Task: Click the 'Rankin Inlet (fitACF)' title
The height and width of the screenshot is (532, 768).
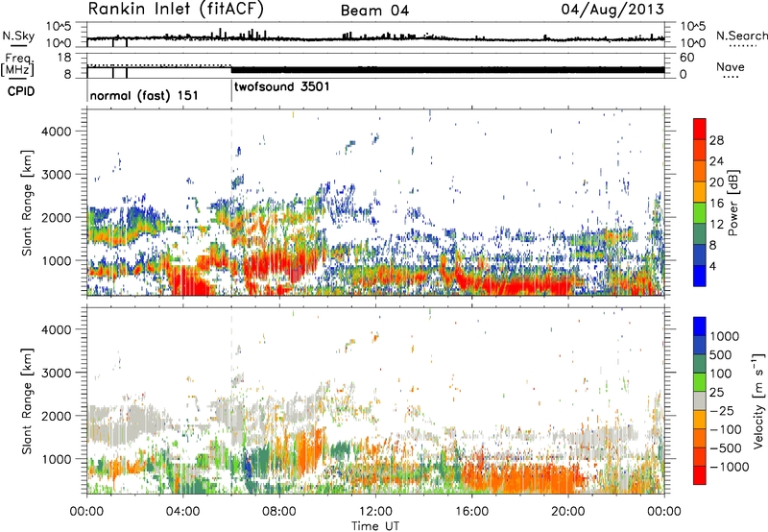Action: [176, 10]
